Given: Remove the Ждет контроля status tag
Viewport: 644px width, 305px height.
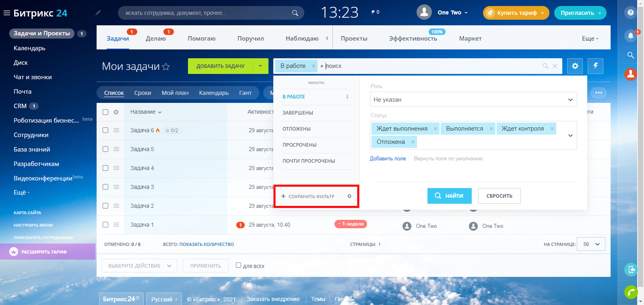Looking at the screenshot, I should click(552, 129).
